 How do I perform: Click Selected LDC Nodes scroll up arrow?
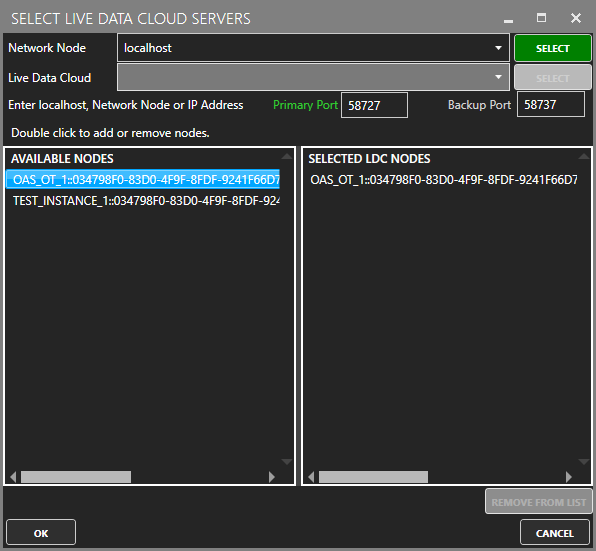tap(584, 156)
